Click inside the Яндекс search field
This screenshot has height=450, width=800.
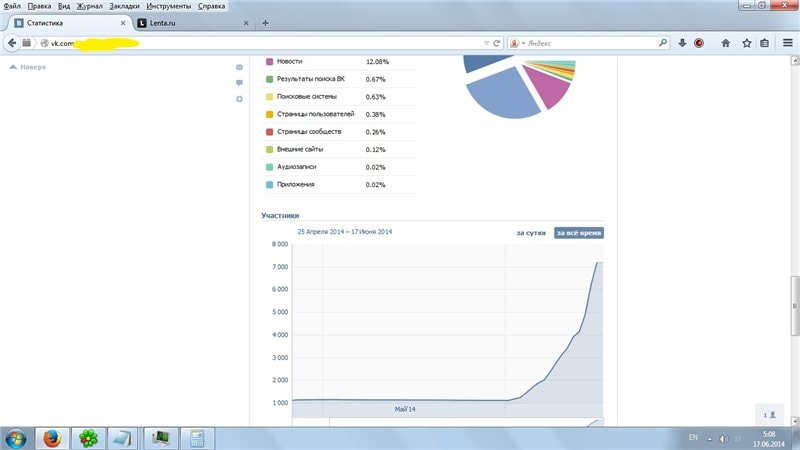tap(590, 43)
